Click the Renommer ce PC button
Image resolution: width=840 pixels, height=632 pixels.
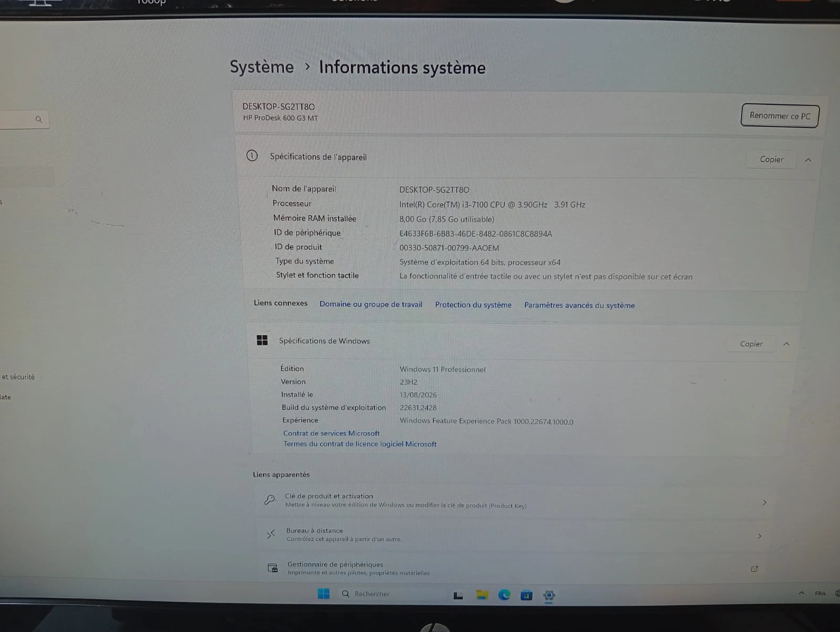pyautogui.click(x=780, y=115)
